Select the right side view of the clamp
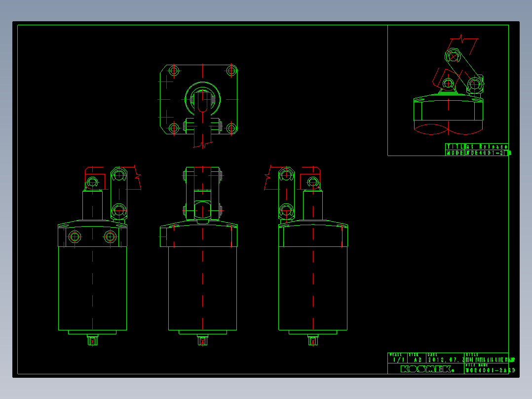This screenshot has height=399, width=532. tap(305, 255)
